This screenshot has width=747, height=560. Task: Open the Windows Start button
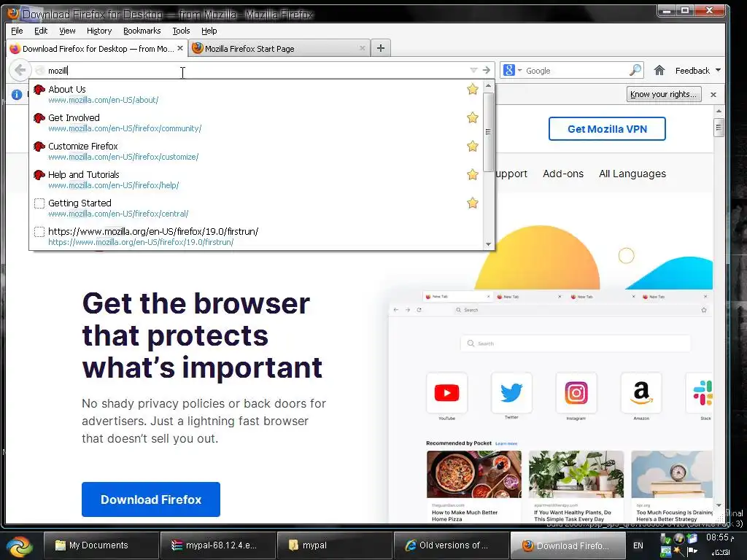point(18,545)
